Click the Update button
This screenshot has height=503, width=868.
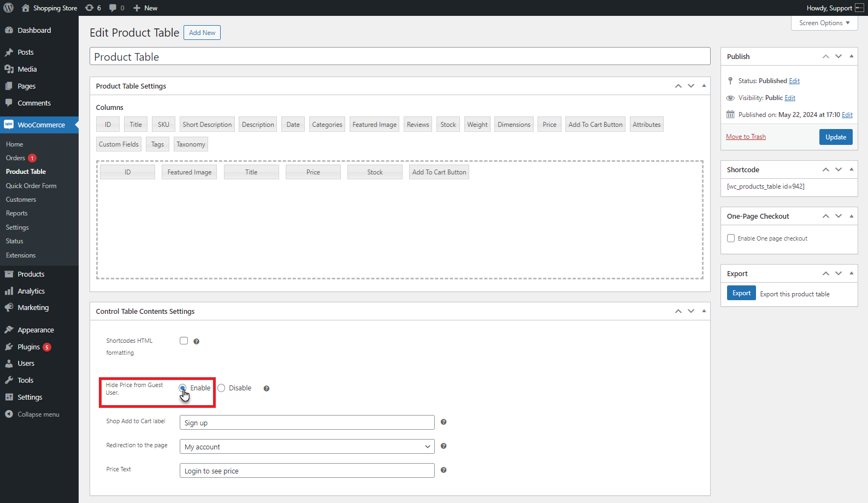coord(836,137)
